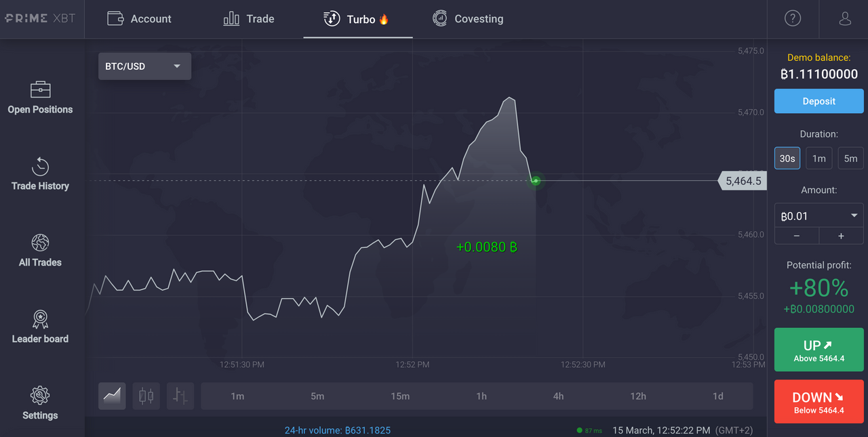The image size is (868, 437).
Task: Open the amount ฿0.01 dropdown
Action: 818,216
